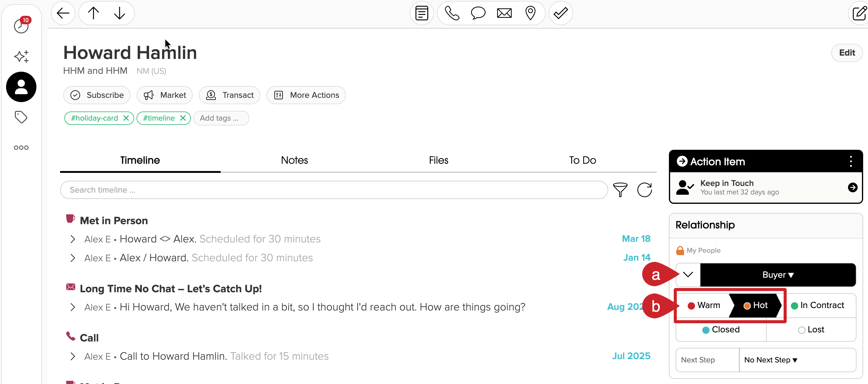Click the Mar 18 date

pos(636,239)
